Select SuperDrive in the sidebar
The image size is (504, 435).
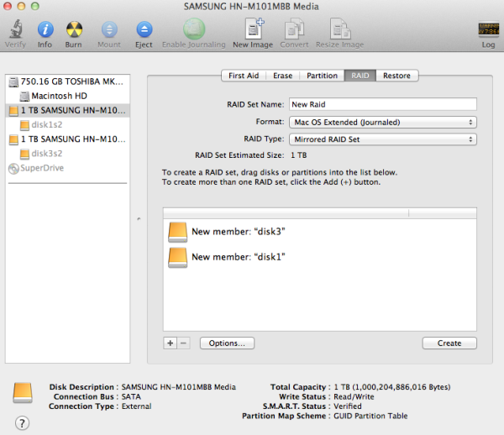67,168
